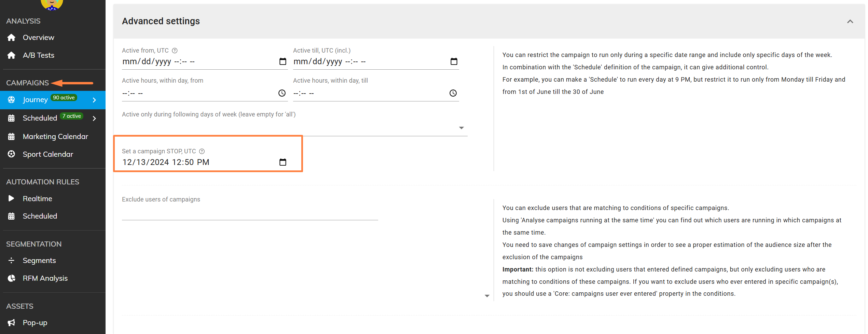Image resolution: width=868 pixels, height=334 pixels.
Task: Click the Active hours within day from field
Action: click(198, 93)
